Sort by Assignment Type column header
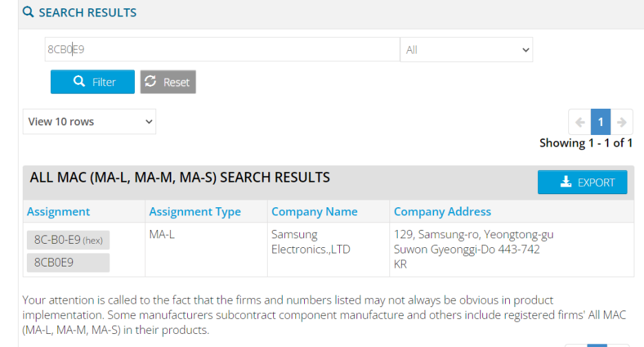The image size is (644, 347). point(195,212)
